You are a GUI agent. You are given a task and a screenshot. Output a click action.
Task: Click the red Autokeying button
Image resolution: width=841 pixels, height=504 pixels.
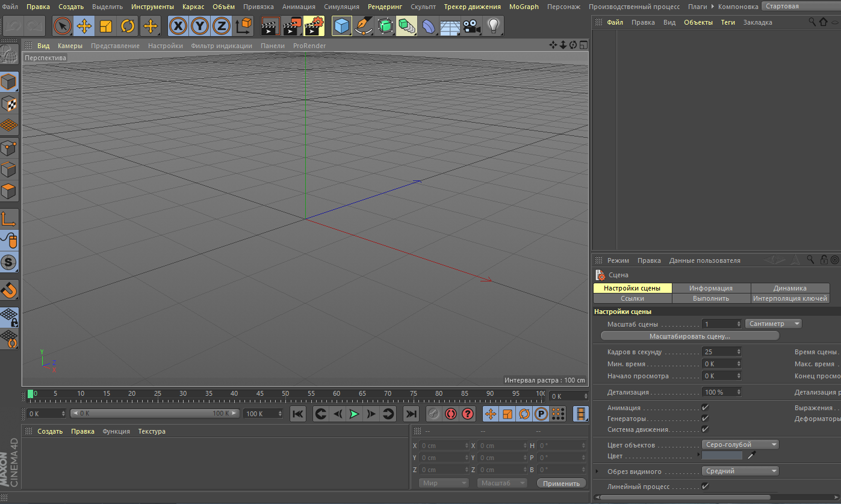[450, 414]
